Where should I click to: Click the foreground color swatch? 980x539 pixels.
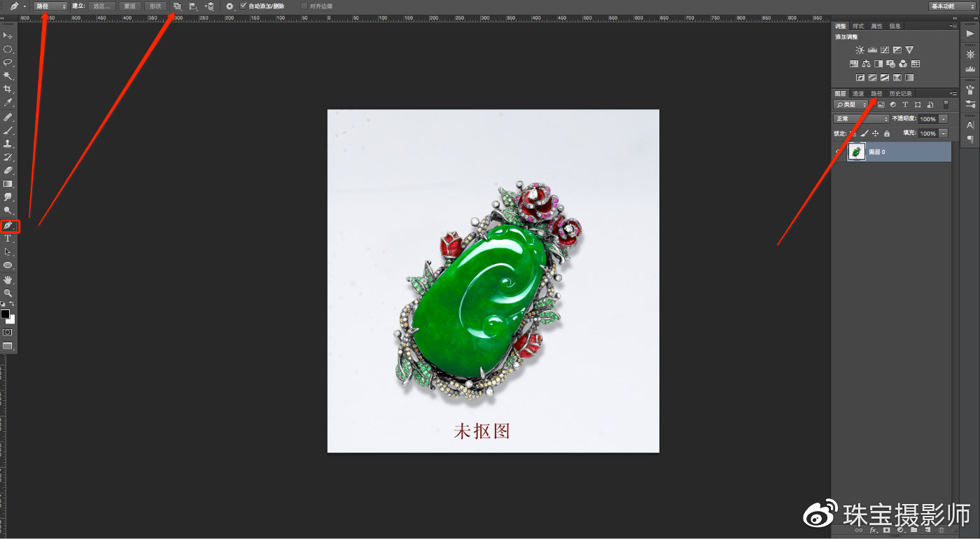coord(4,313)
